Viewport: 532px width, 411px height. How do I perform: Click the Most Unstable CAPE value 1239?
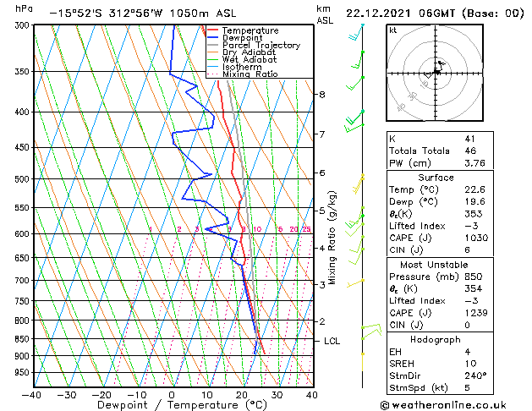point(476,313)
